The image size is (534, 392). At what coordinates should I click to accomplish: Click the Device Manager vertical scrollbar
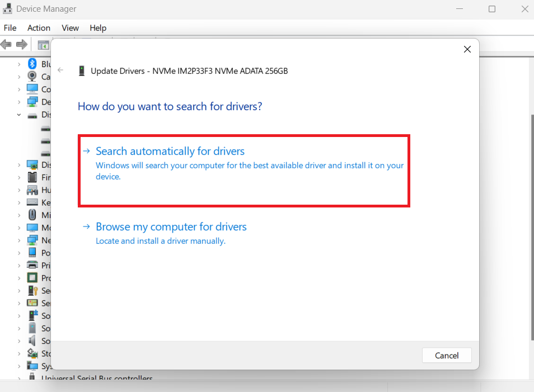coord(532,227)
